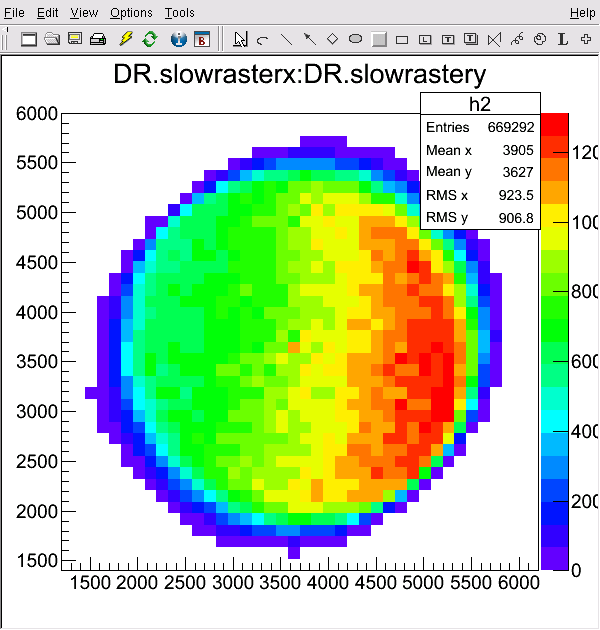Click the Save As toolbar icon
This screenshot has height=630, width=600.
[75, 39]
